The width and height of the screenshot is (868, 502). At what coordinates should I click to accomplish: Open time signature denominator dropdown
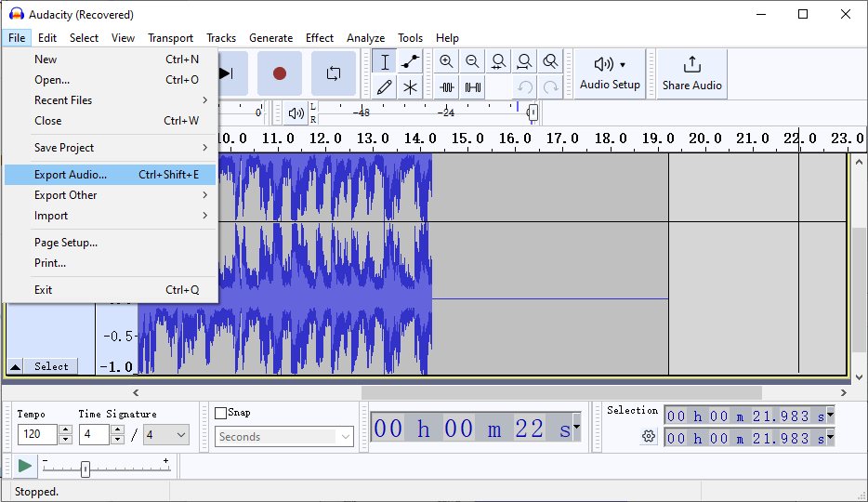[166, 435]
